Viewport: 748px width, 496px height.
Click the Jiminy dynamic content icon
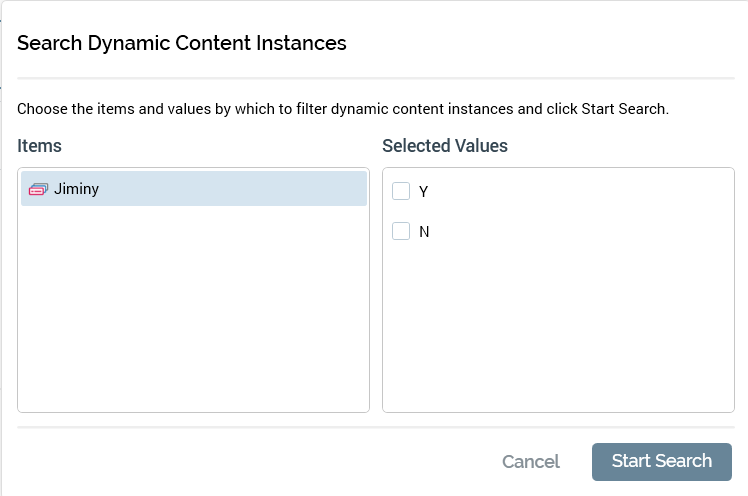(39, 189)
